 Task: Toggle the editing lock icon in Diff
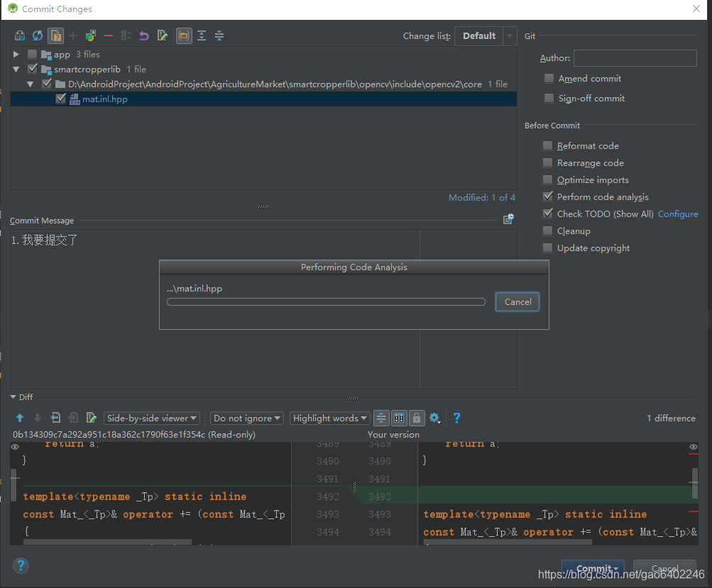pyautogui.click(x=417, y=418)
